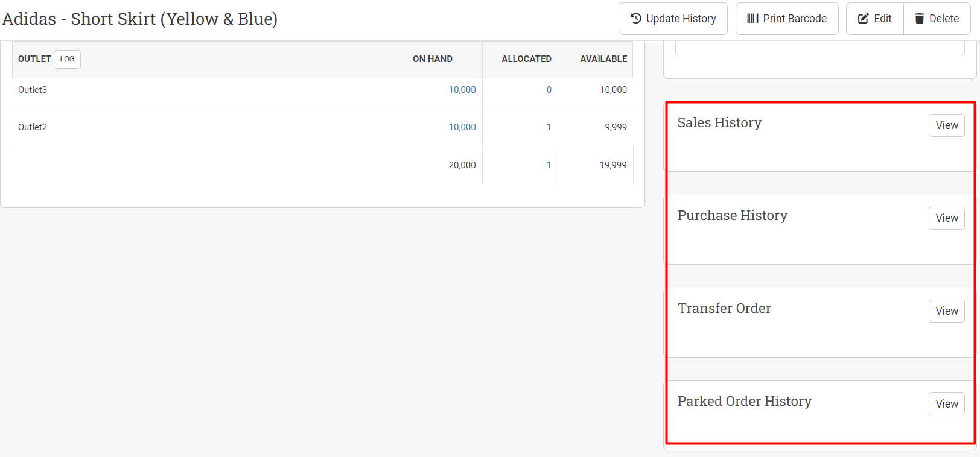Image resolution: width=980 pixels, height=457 pixels.
Task: View Sales History
Action: pos(947,125)
